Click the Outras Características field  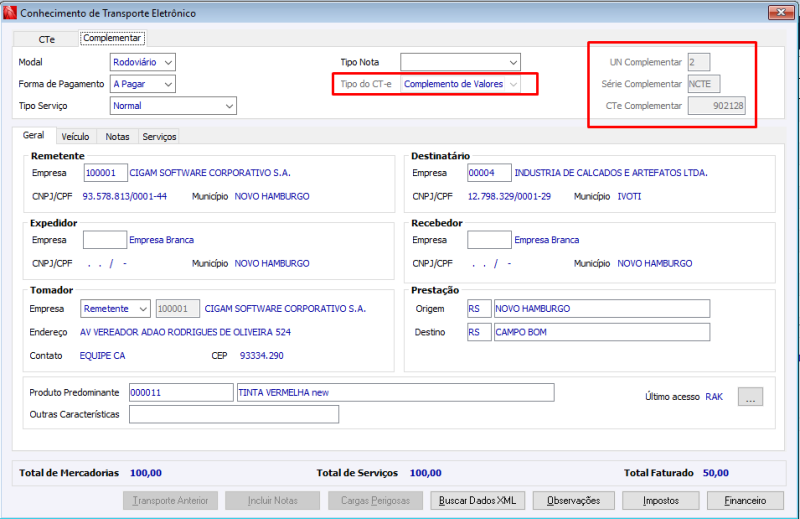coord(234,414)
